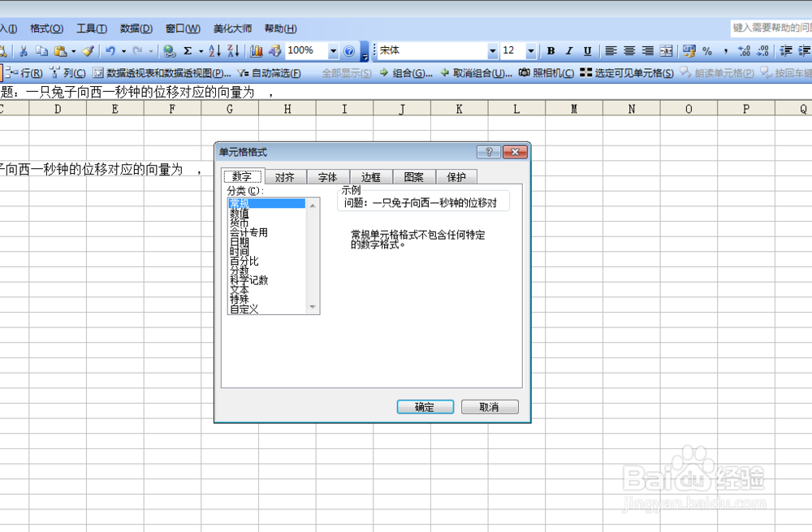
Task: Open the 帮助(H) menu
Action: [281, 28]
